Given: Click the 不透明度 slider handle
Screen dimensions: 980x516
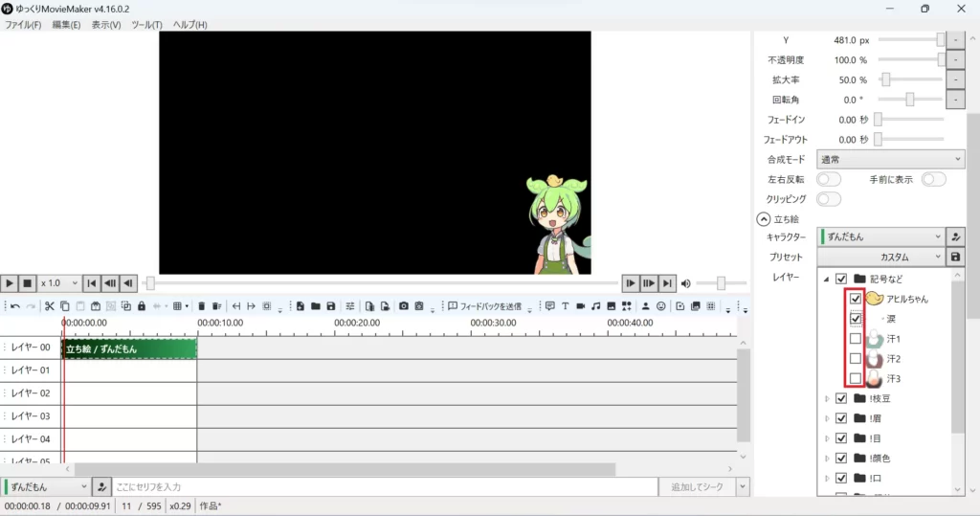Looking at the screenshot, I should [941, 60].
